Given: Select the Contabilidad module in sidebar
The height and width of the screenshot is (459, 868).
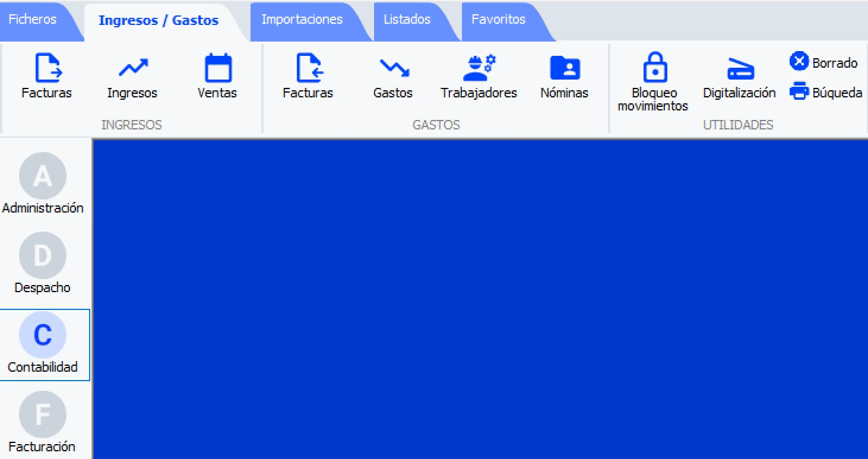Looking at the screenshot, I should (43, 344).
